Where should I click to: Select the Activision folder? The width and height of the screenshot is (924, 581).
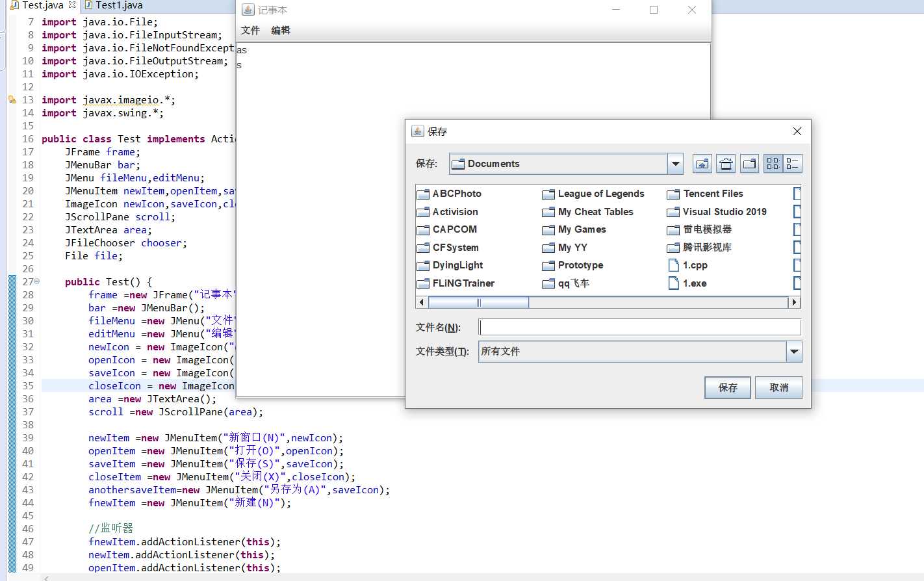tap(447, 212)
